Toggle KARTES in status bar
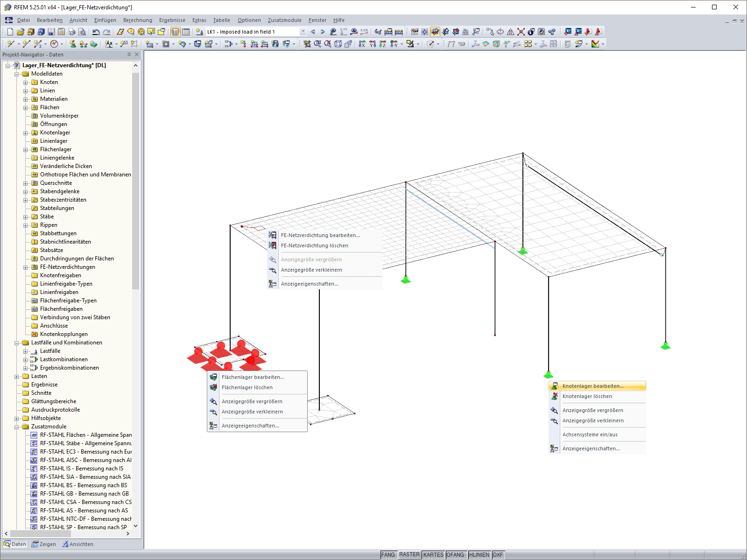This screenshot has width=747, height=560. (x=433, y=555)
